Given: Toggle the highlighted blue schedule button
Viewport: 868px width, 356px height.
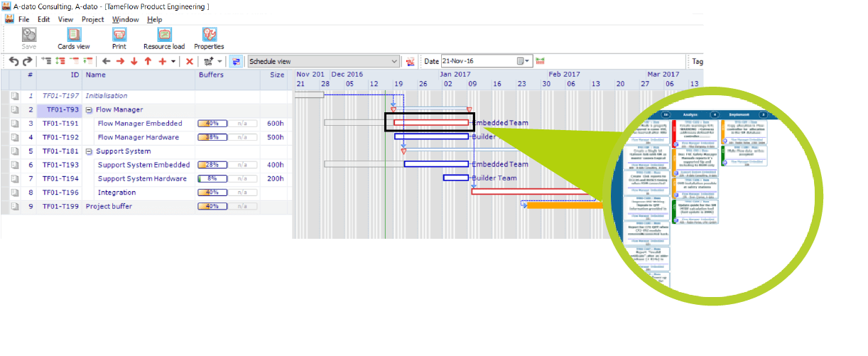Looking at the screenshot, I should [236, 62].
